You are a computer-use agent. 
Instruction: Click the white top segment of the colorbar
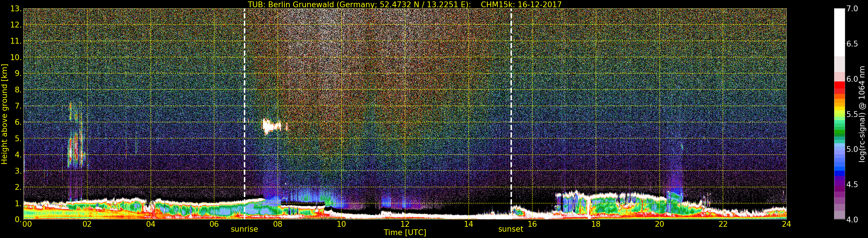(x=839, y=32)
